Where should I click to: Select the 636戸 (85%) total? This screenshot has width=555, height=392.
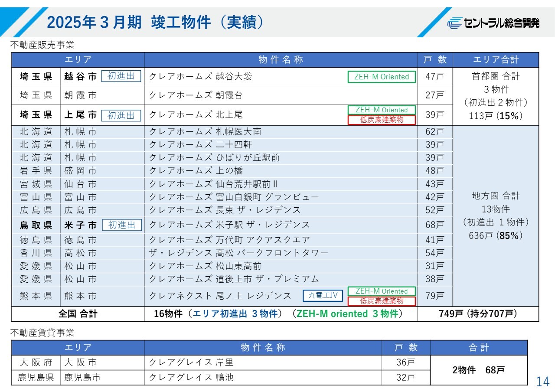click(x=496, y=236)
